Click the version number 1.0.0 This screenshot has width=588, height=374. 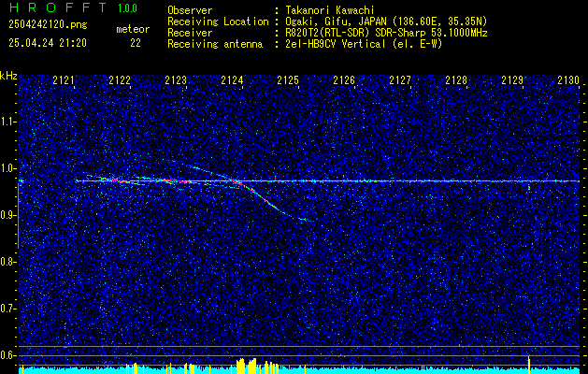pos(127,8)
